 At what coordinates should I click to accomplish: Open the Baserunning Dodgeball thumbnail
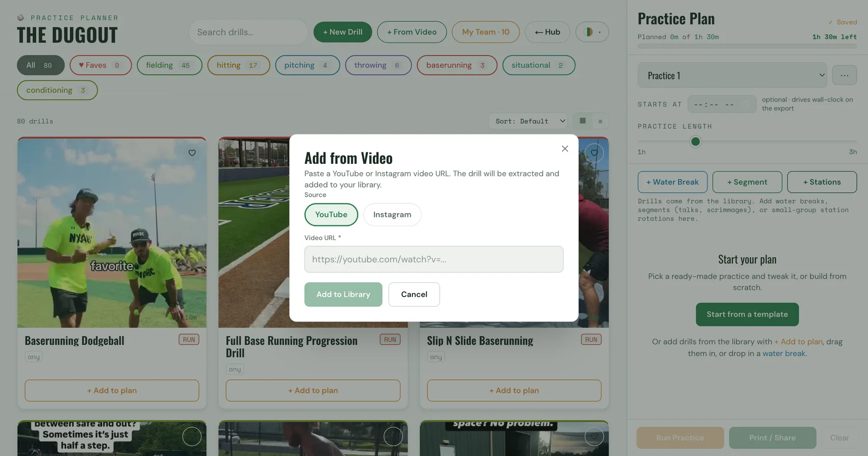pos(112,233)
